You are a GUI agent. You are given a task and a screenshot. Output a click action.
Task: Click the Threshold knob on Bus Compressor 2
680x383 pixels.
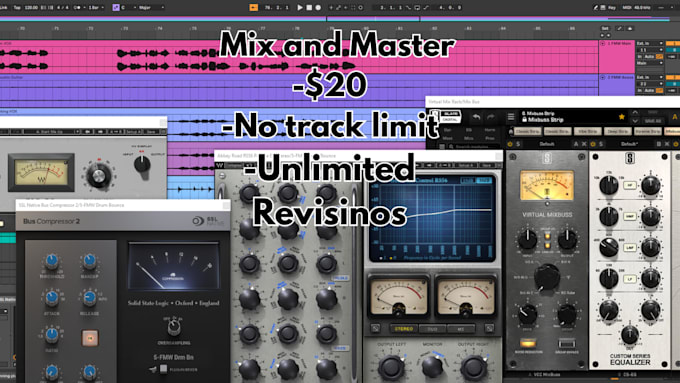coord(52,262)
